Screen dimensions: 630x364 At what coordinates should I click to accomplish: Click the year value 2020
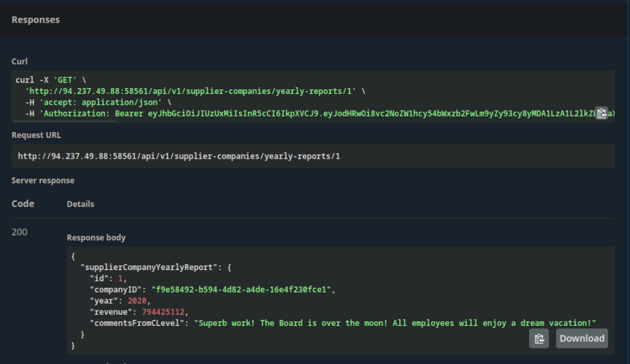137,301
